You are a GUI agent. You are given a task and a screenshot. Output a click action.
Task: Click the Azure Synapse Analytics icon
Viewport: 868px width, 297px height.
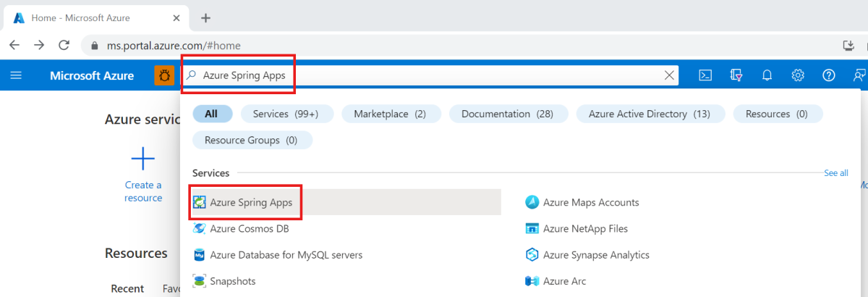coord(532,255)
